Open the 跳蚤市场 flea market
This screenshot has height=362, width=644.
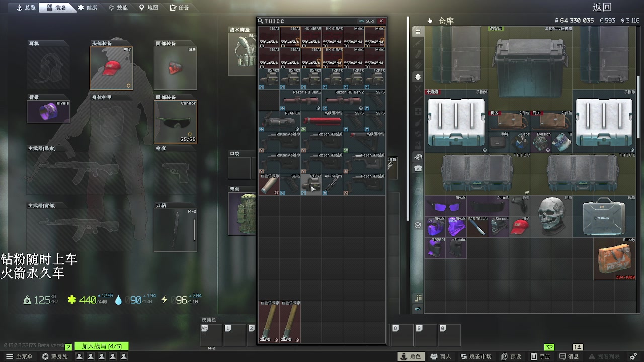tap(475, 356)
